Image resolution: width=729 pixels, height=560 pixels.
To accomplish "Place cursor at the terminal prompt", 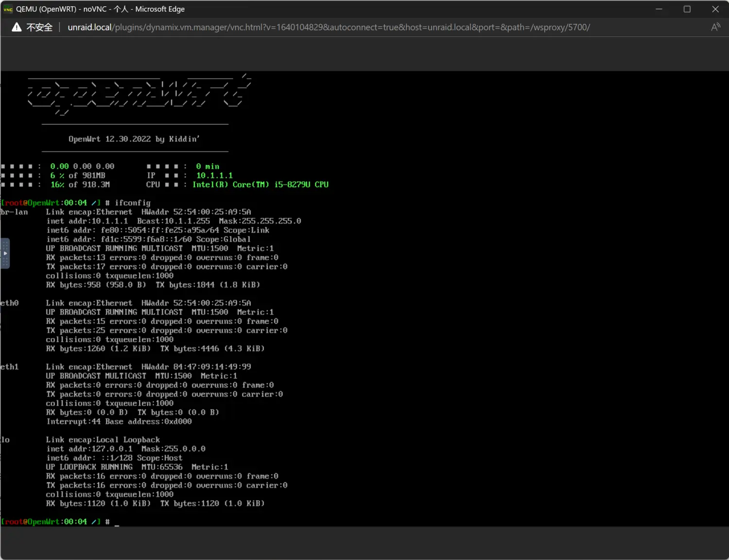I will (x=116, y=521).
